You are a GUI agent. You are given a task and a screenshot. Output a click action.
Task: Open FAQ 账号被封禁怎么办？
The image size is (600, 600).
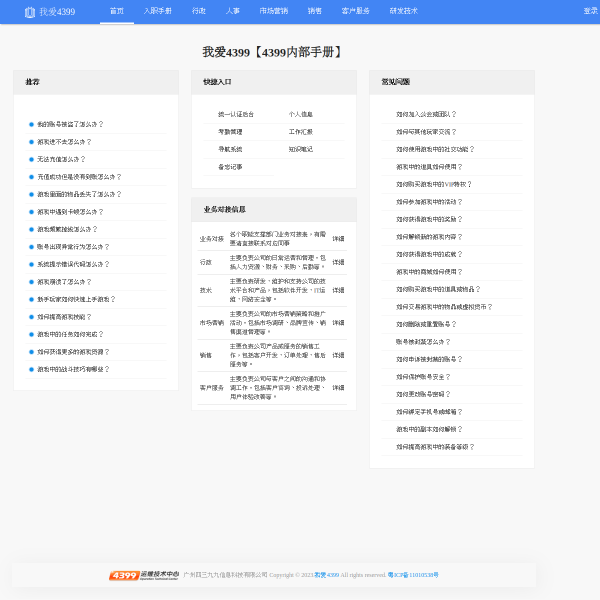423,342
